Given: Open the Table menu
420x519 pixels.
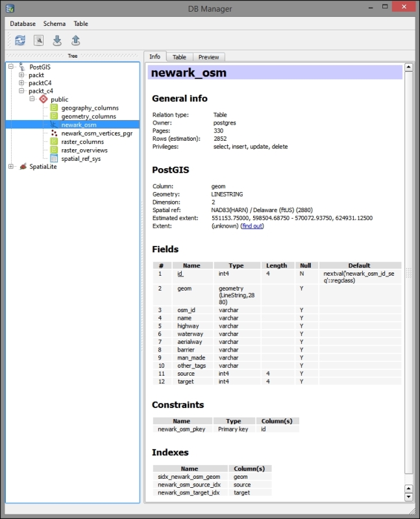Looking at the screenshot, I should (x=81, y=23).
